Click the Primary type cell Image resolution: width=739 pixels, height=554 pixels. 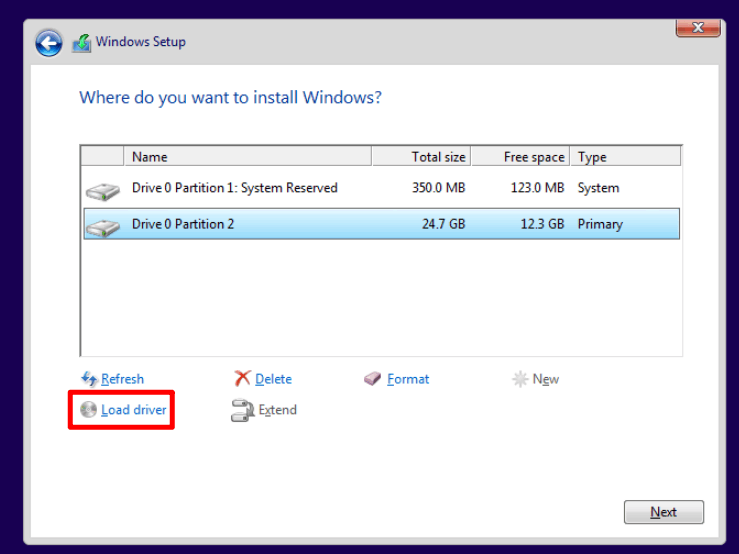pyautogui.click(x=600, y=224)
